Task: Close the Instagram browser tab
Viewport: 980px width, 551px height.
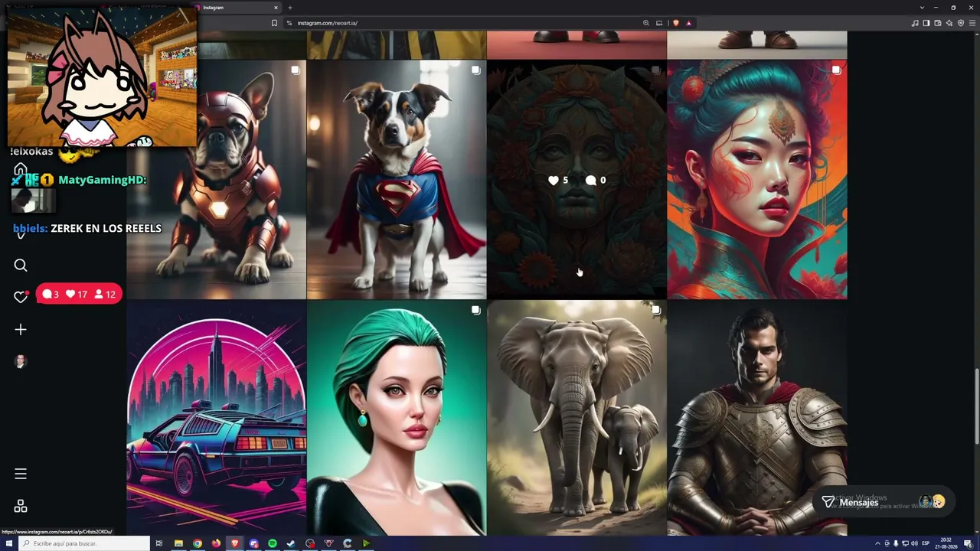Action: point(276,8)
